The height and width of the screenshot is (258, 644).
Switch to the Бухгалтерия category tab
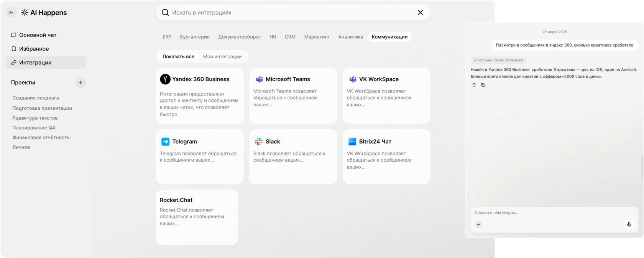tap(195, 37)
